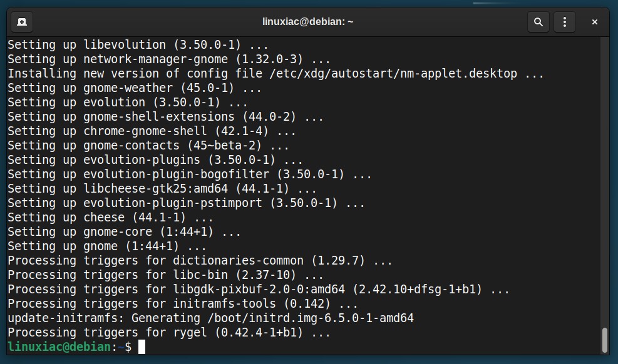The height and width of the screenshot is (364, 618).
Task: Click the nm-applet.desktop config file path
Action: click(393, 74)
